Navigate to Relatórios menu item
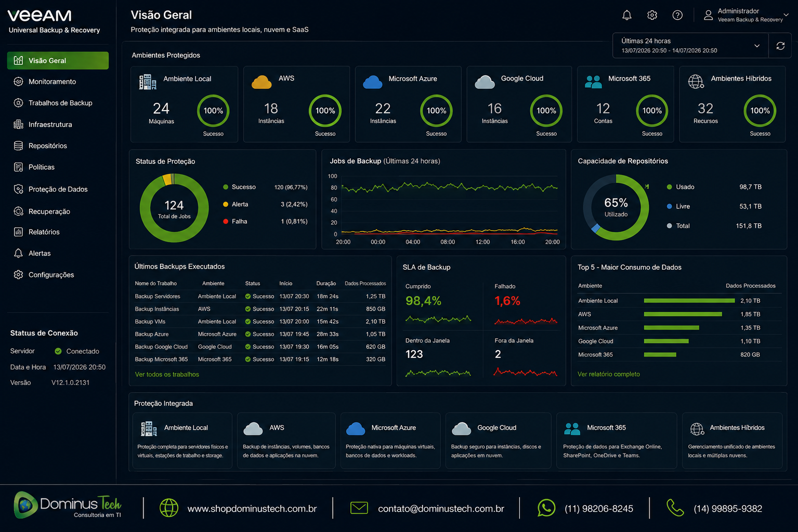798x532 pixels. pos(44,232)
